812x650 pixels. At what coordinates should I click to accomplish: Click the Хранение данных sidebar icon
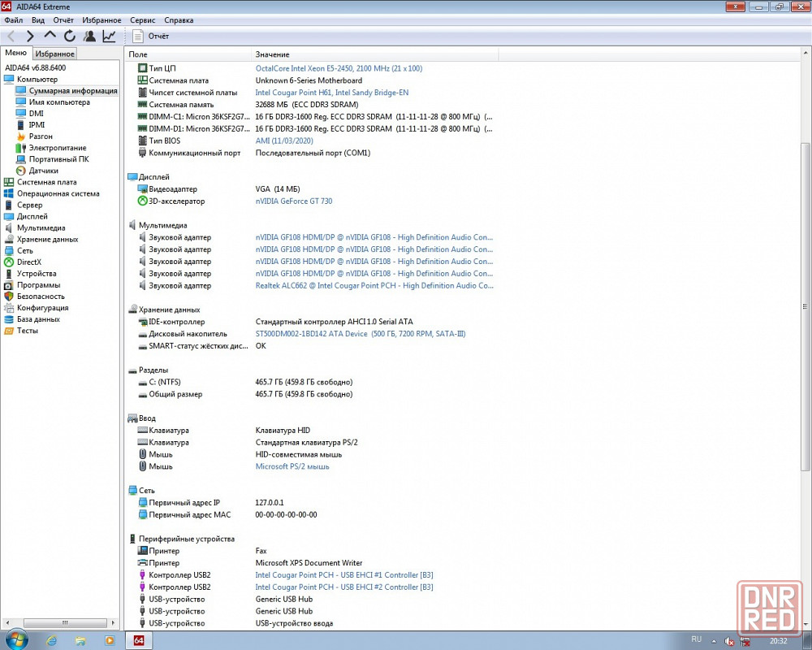pos(9,239)
